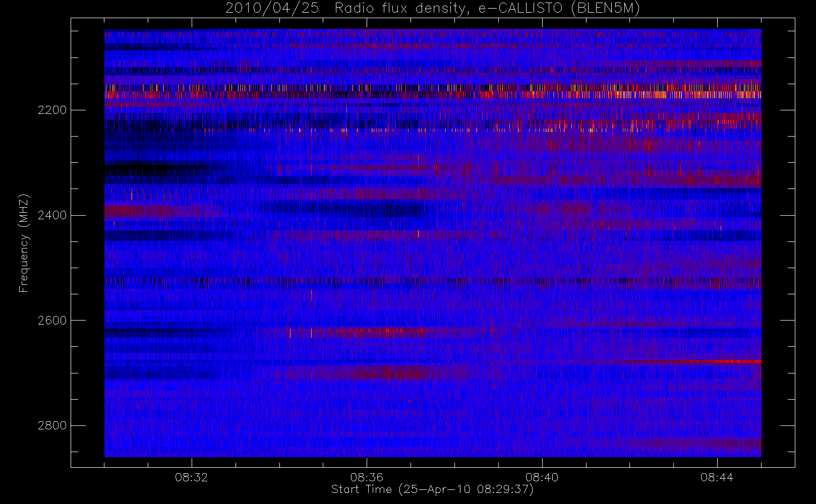Click the 08:40 time tick label
This screenshot has width=816, height=504.
click(542, 477)
